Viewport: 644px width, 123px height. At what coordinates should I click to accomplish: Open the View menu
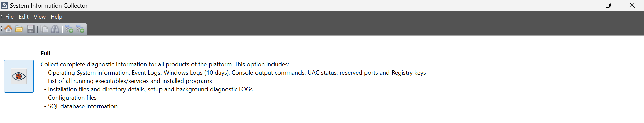[39, 17]
